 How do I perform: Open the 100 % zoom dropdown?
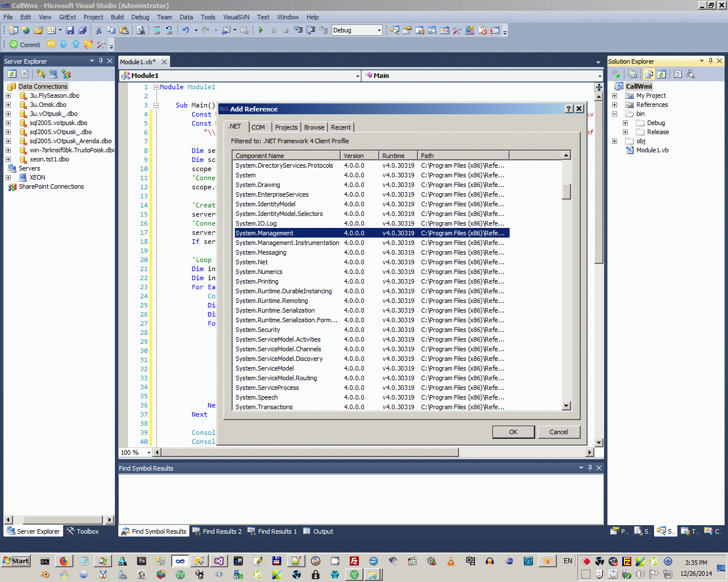click(149, 452)
